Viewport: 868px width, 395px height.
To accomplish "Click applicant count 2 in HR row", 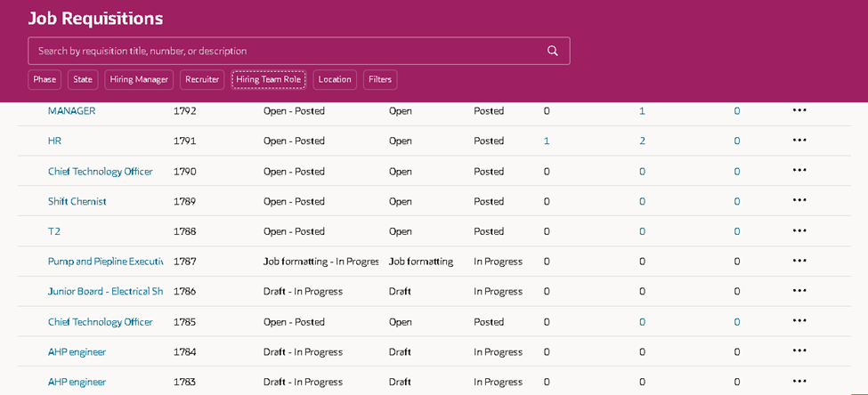I will click(x=642, y=141).
